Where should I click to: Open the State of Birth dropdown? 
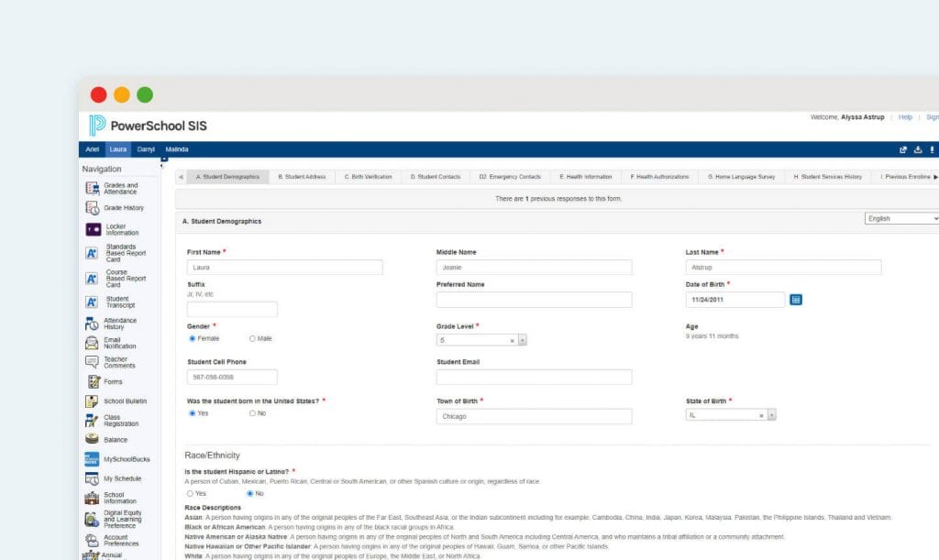tap(771, 414)
